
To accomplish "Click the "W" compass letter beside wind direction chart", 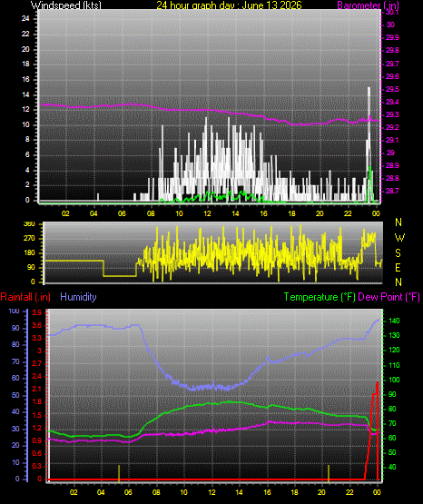I will [x=399, y=238].
